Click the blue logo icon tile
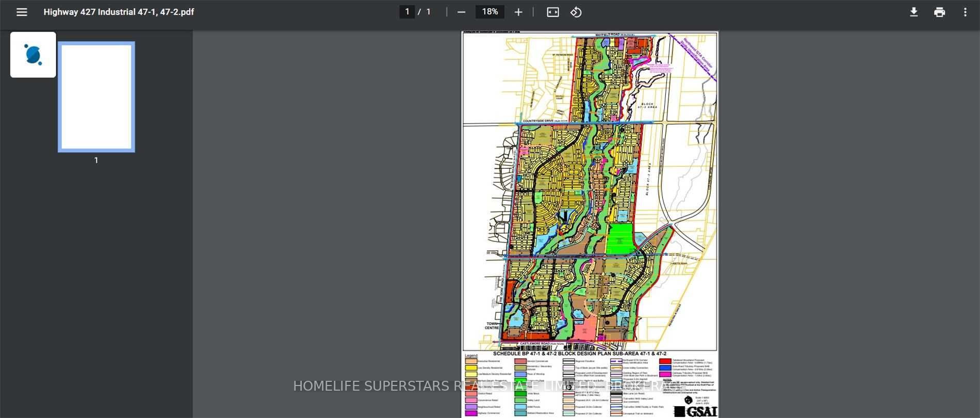980x418 pixels. coord(33,55)
